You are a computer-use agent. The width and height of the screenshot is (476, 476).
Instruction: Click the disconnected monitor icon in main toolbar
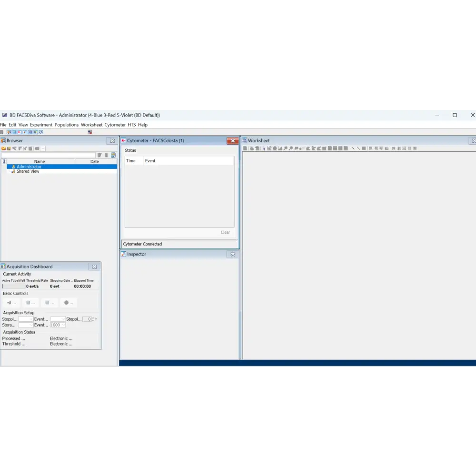[90, 132]
